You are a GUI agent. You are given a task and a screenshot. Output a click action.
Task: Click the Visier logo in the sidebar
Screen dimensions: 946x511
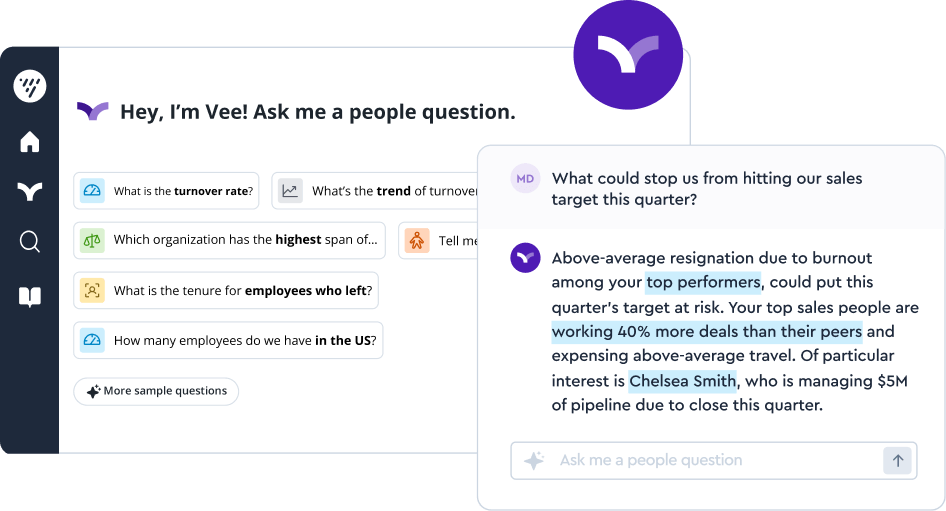[30, 86]
